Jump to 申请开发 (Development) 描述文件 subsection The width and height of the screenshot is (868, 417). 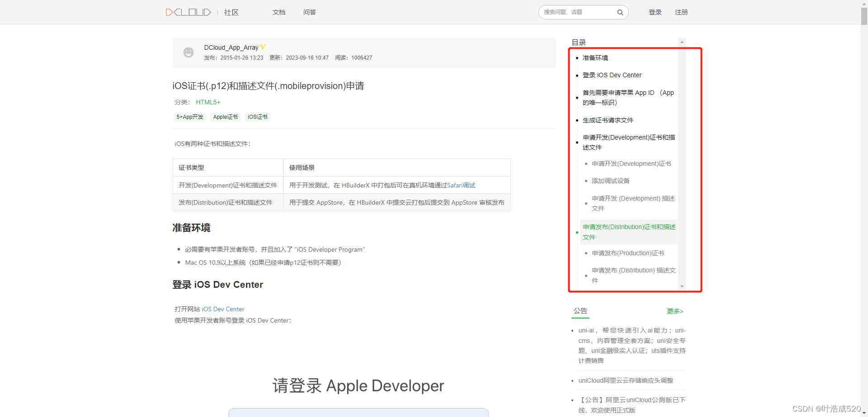(633, 203)
